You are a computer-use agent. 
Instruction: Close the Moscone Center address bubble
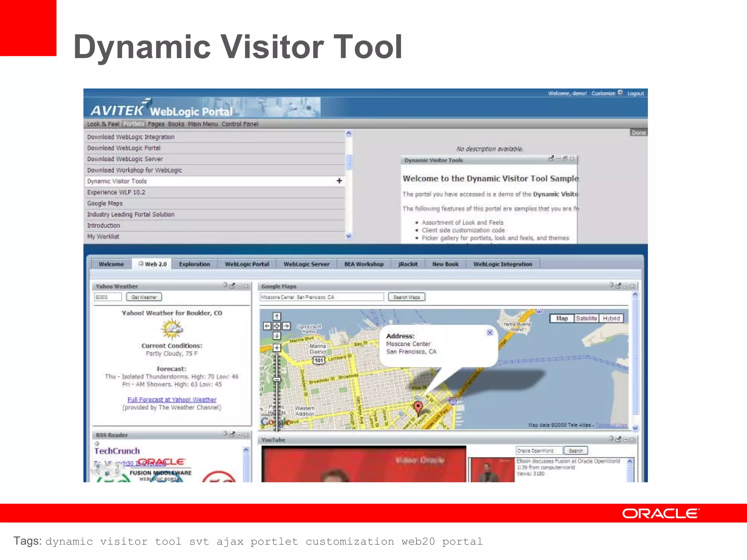pyautogui.click(x=490, y=332)
